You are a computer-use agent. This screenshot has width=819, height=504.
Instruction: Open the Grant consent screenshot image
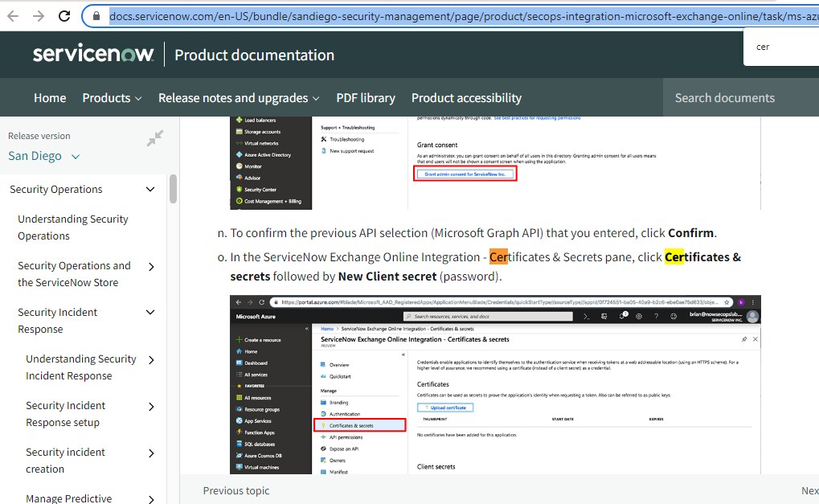(x=495, y=163)
